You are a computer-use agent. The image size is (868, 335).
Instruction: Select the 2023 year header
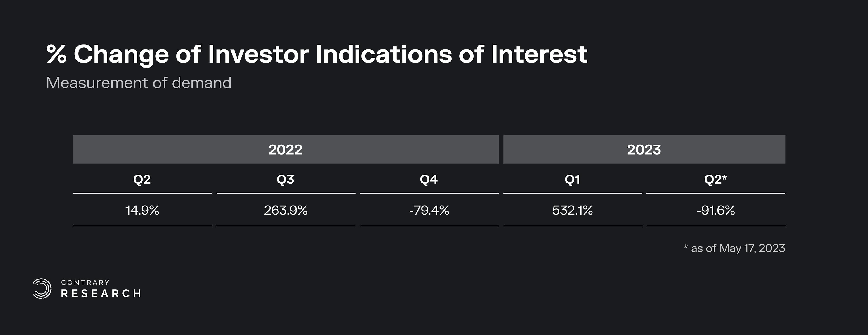[x=644, y=150]
